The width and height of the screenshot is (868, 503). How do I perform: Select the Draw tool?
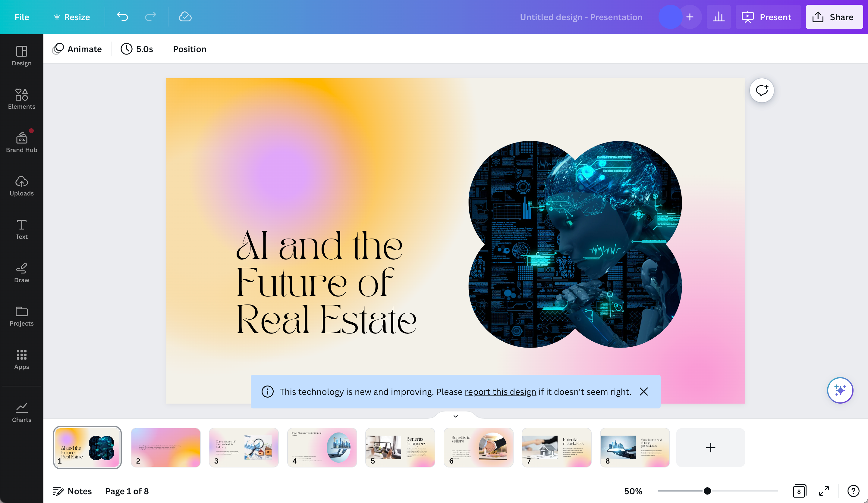point(22,272)
